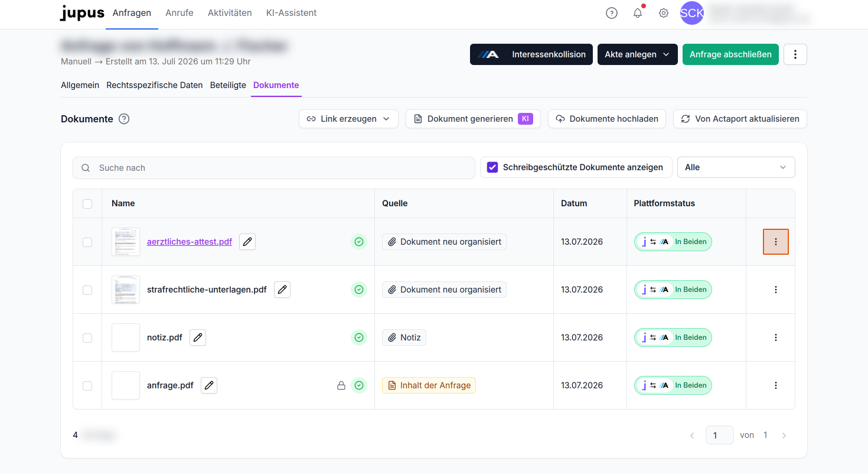868x474 pixels.
Task: Click the Inhalt der Anfrage source tag
Action: click(x=429, y=385)
